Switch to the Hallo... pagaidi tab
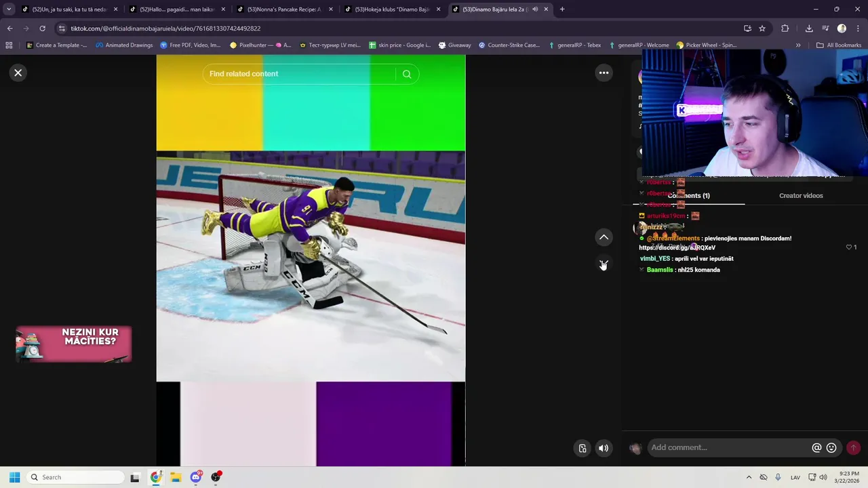 (x=176, y=9)
